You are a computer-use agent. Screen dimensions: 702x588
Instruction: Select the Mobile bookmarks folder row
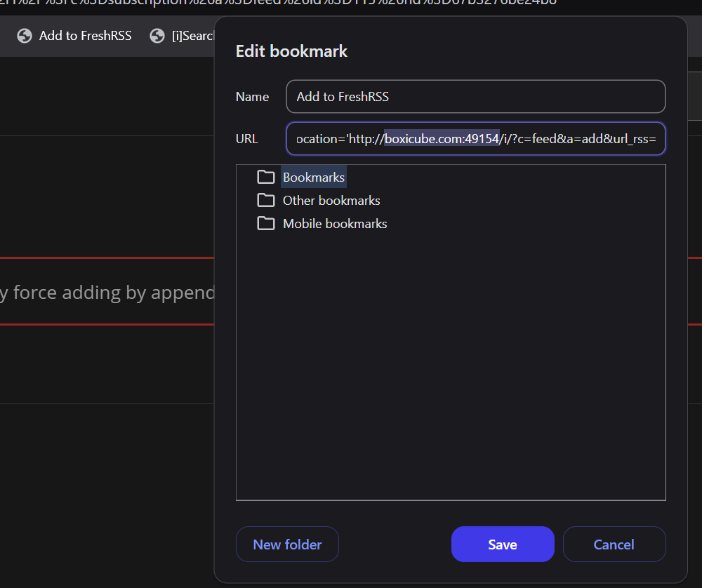pos(334,224)
